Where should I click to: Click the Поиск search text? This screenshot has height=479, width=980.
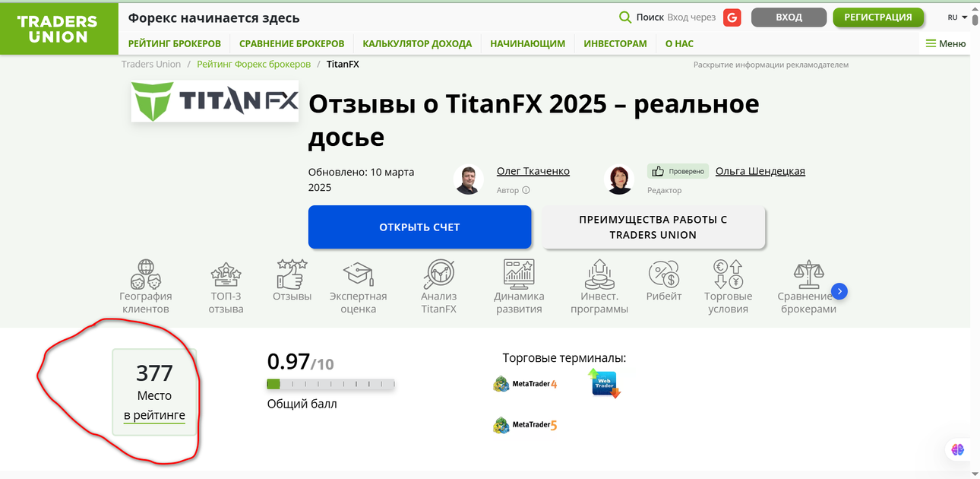point(650,17)
